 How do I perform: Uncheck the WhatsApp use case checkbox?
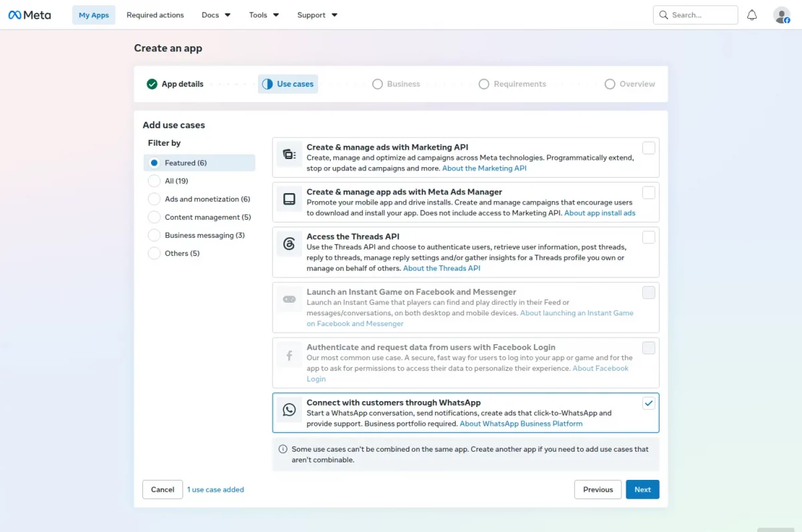[x=648, y=403]
